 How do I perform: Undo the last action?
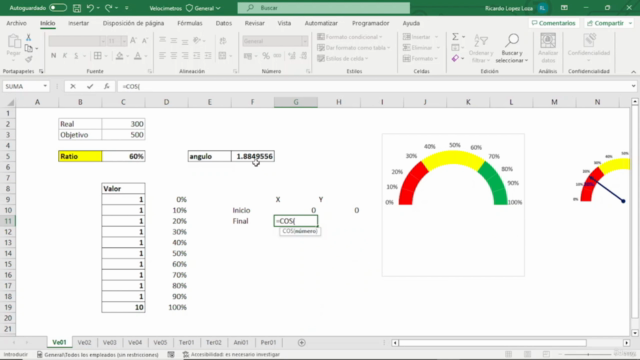point(90,8)
